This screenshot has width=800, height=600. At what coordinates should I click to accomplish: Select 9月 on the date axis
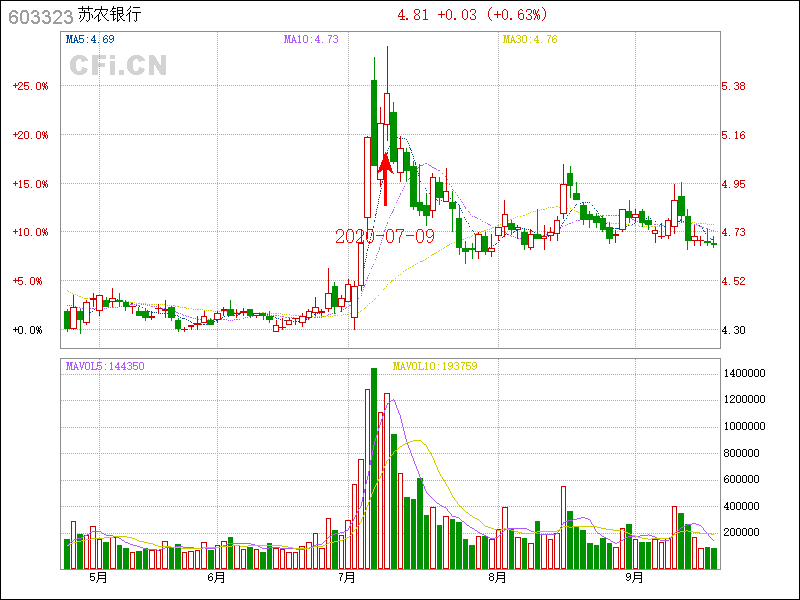point(635,578)
